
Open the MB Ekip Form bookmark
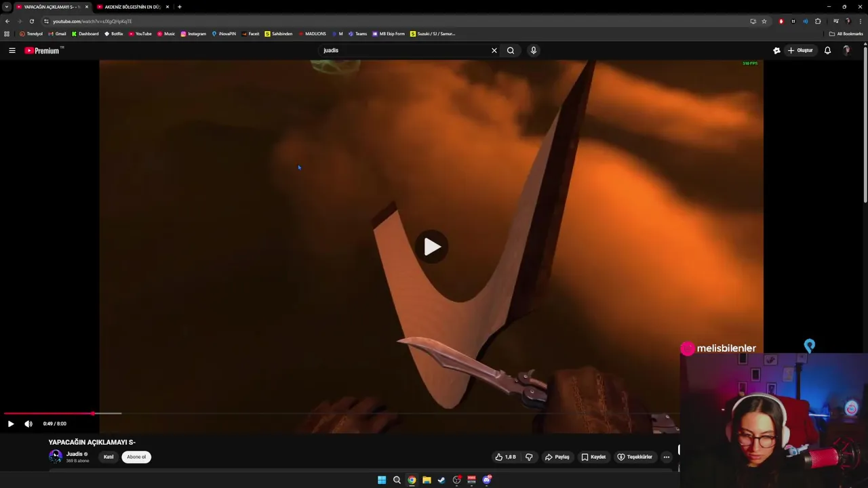pyautogui.click(x=389, y=34)
